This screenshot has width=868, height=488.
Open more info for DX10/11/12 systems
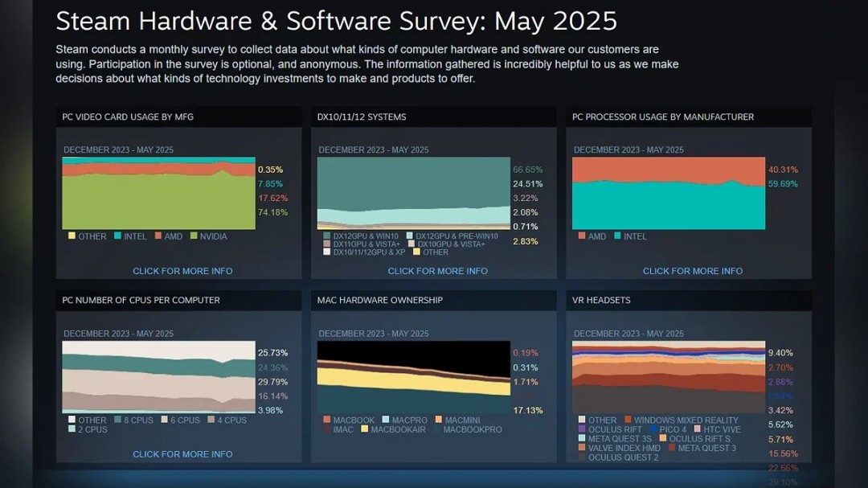(x=437, y=271)
